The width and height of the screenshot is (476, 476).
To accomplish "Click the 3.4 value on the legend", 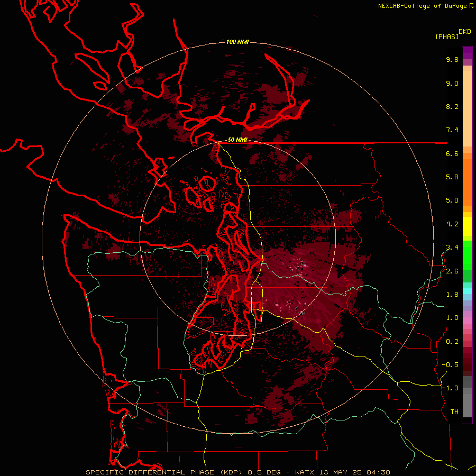I will coord(452,248).
